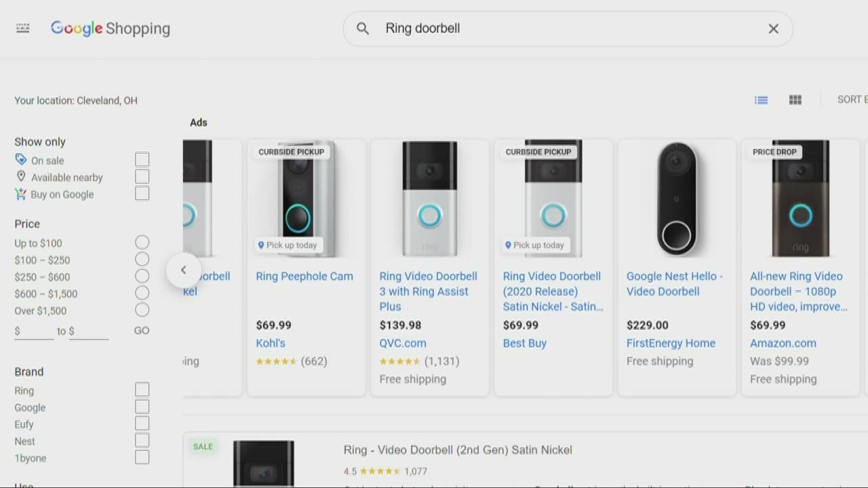868x488 pixels.
Task: Open the Ring Peephole Cam listing
Action: pos(304,277)
